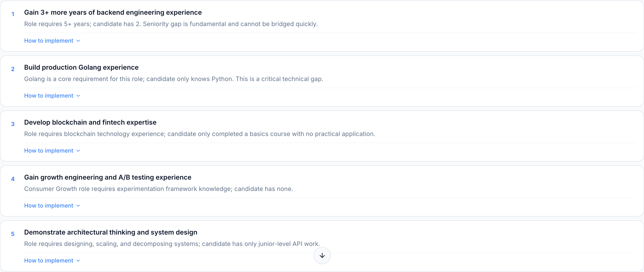Click the Golang core requirement description
644x272 pixels.
pyautogui.click(x=173, y=79)
